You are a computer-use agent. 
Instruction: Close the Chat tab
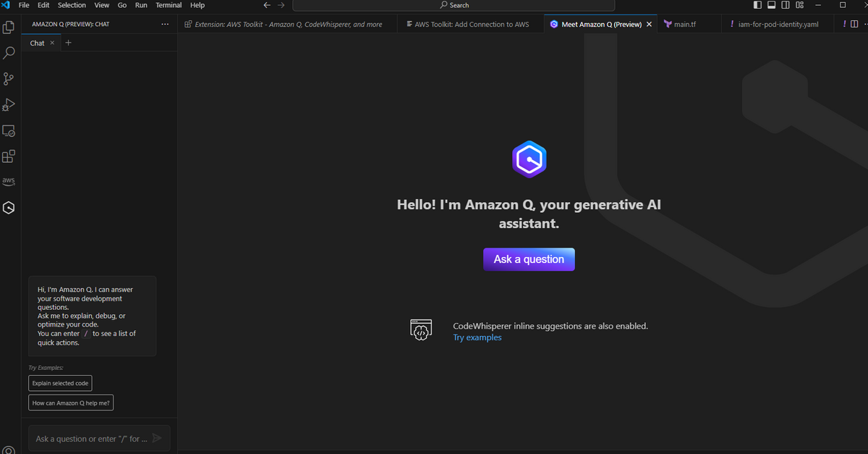[52, 43]
